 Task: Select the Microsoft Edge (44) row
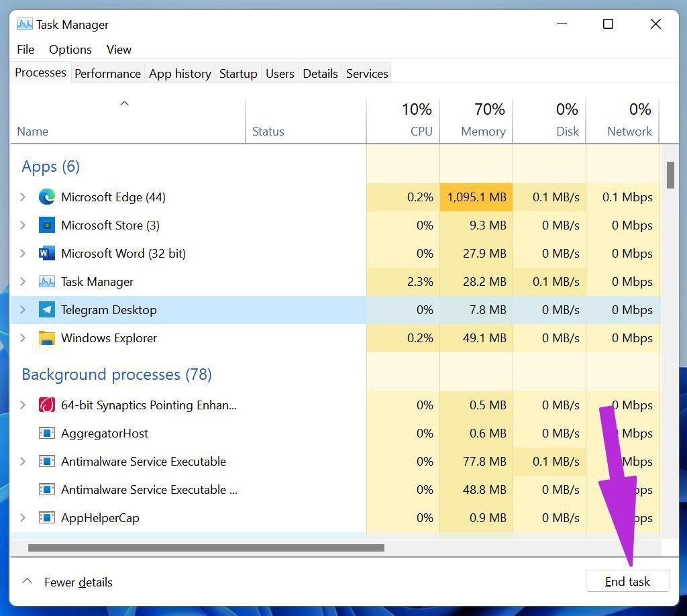tap(335, 197)
